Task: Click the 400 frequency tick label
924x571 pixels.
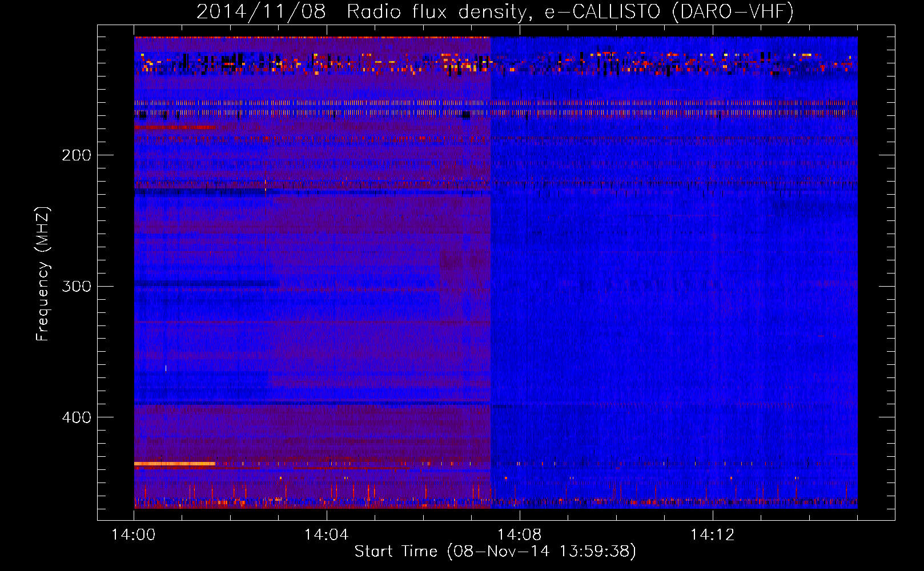Action: (77, 417)
